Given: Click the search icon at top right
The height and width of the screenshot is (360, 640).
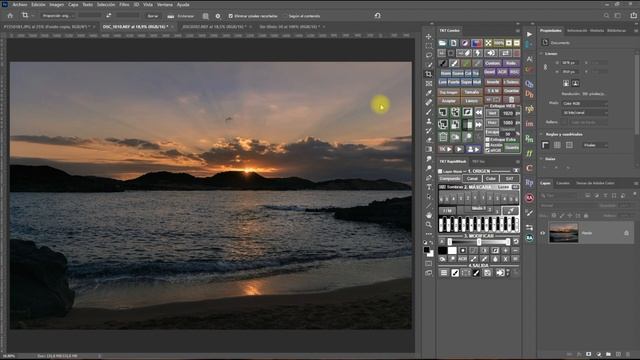Looking at the screenshot, I should click(606, 16).
